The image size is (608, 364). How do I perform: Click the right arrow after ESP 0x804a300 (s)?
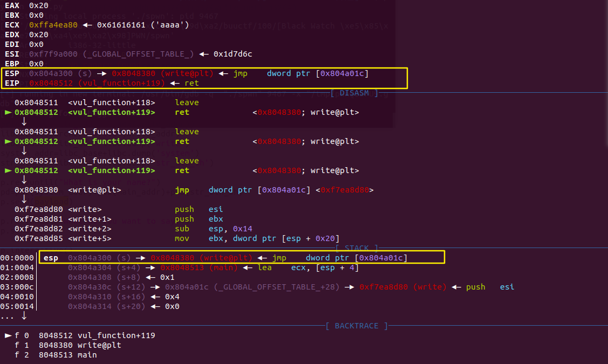click(x=101, y=73)
